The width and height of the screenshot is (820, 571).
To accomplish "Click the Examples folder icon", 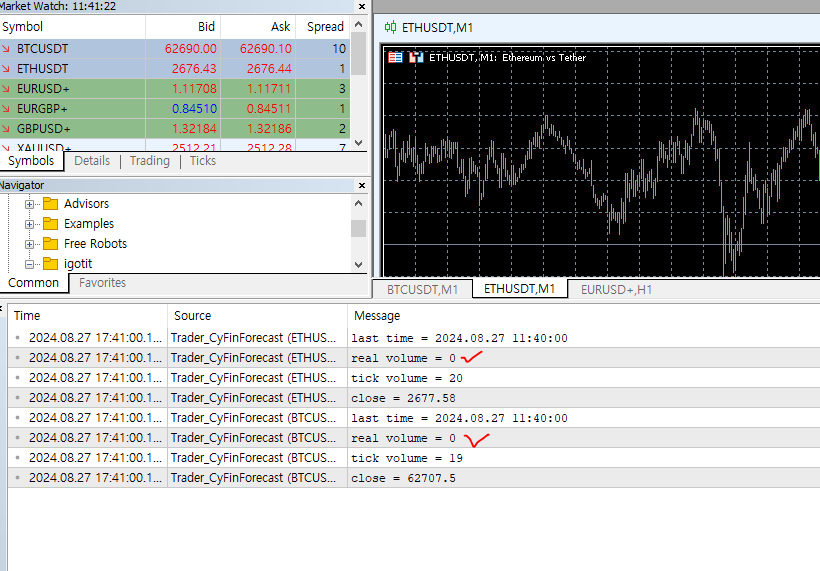I will point(50,223).
